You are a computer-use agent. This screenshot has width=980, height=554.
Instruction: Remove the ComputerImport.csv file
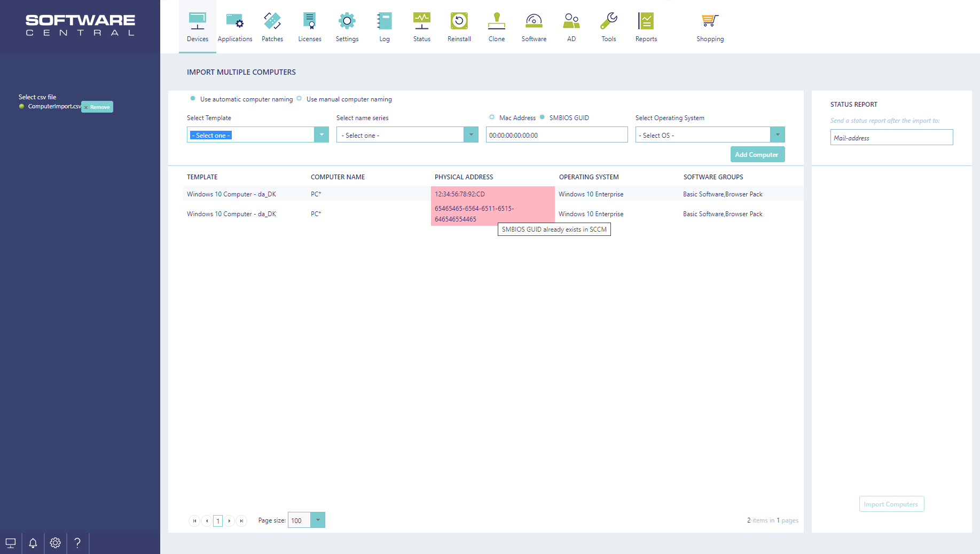click(97, 107)
